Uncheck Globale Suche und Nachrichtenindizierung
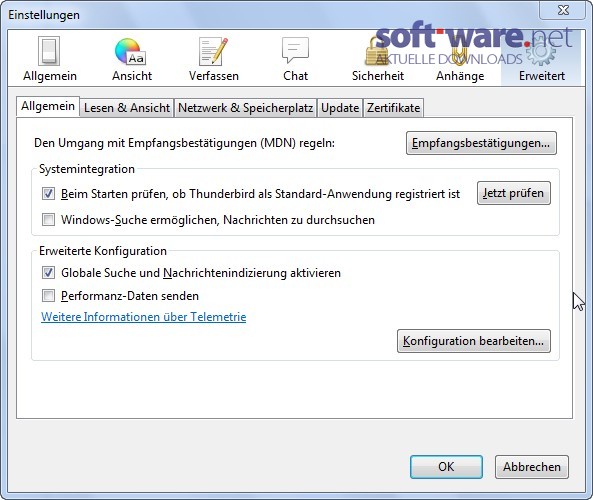Viewport: 593px width, 500px height. coord(48,273)
